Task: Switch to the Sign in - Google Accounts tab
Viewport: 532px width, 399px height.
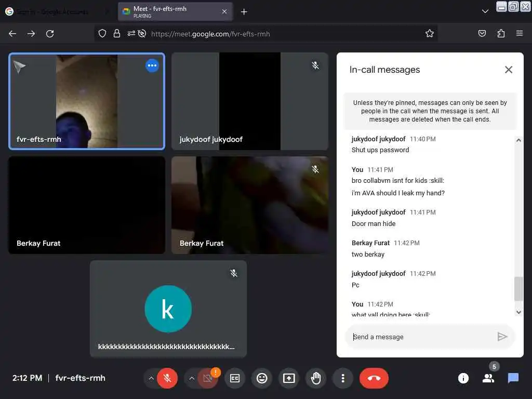Action: click(57, 11)
